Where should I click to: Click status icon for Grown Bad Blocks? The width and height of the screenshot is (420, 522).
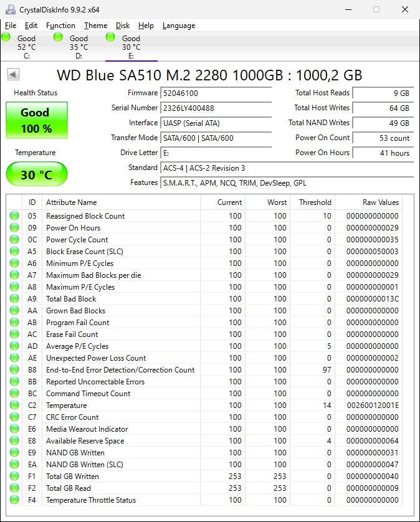point(14,310)
